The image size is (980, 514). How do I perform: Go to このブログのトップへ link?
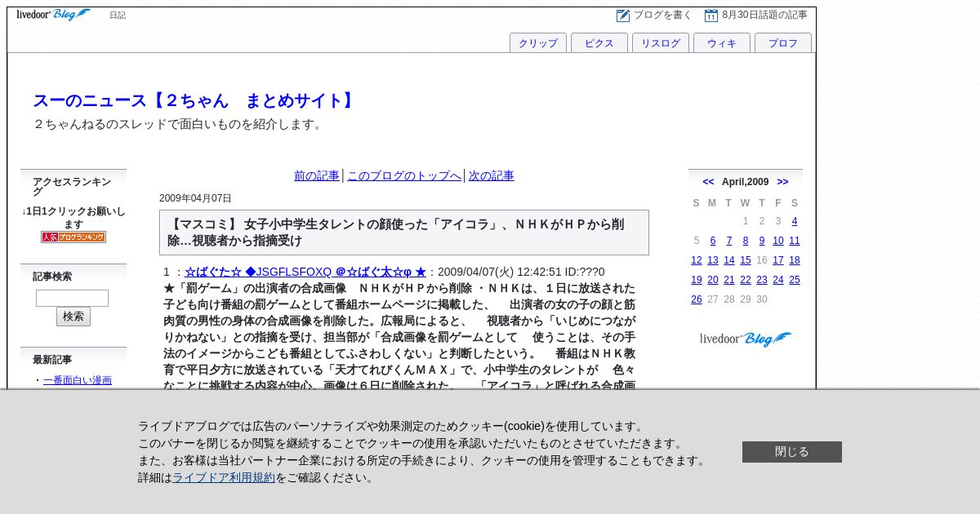404,175
